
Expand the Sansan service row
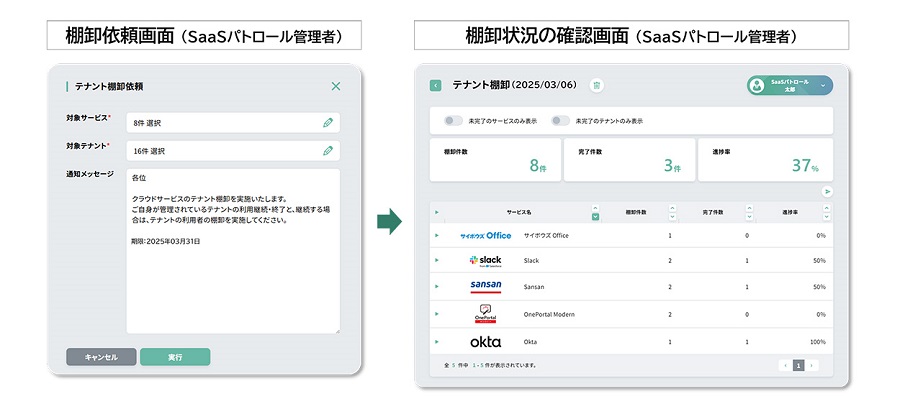coord(437,287)
